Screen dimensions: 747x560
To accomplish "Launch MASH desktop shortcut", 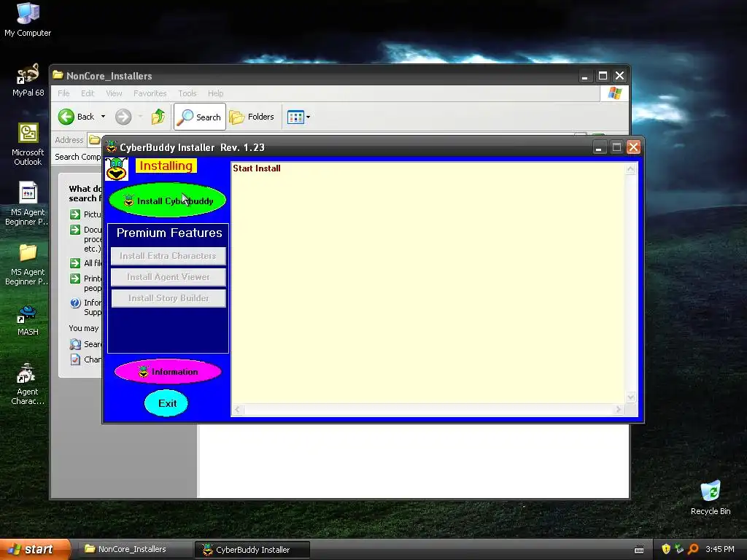I will [x=28, y=321].
